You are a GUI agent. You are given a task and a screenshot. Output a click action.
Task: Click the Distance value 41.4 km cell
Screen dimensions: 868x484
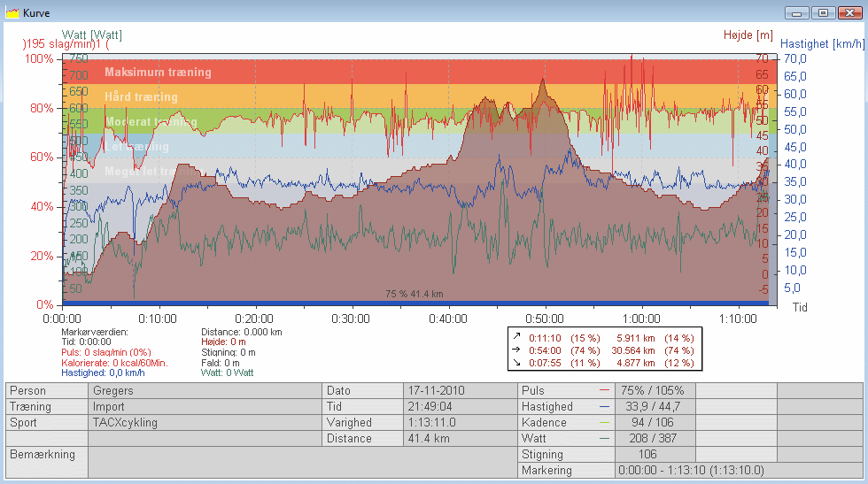tap(461, 439)
